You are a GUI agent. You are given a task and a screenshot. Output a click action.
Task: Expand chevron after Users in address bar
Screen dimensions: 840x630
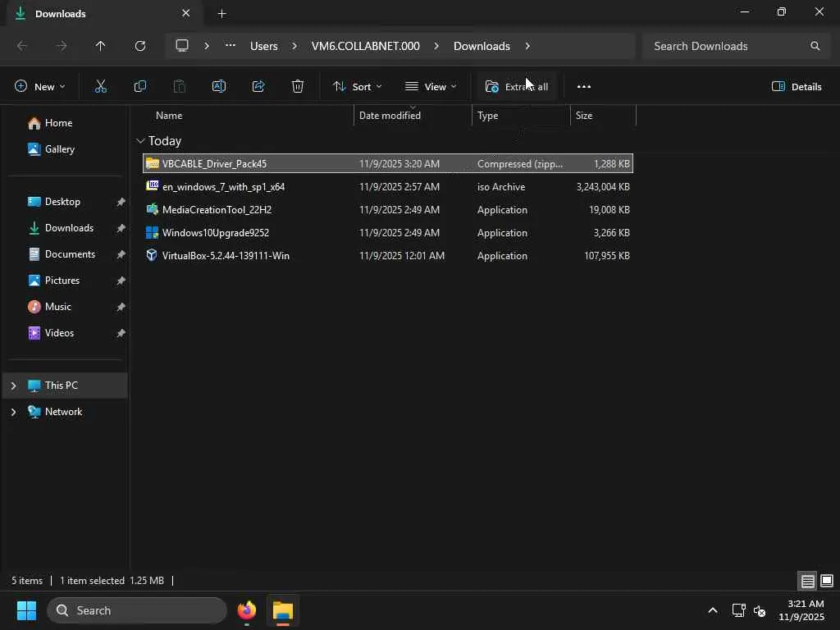[x=294, y=46]
